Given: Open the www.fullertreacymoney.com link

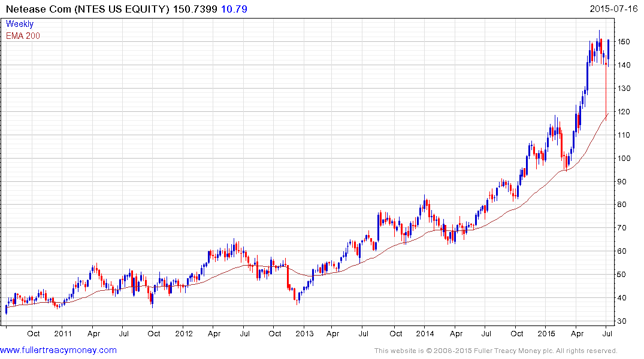Looking at the screenshot, I should [58, 350].
